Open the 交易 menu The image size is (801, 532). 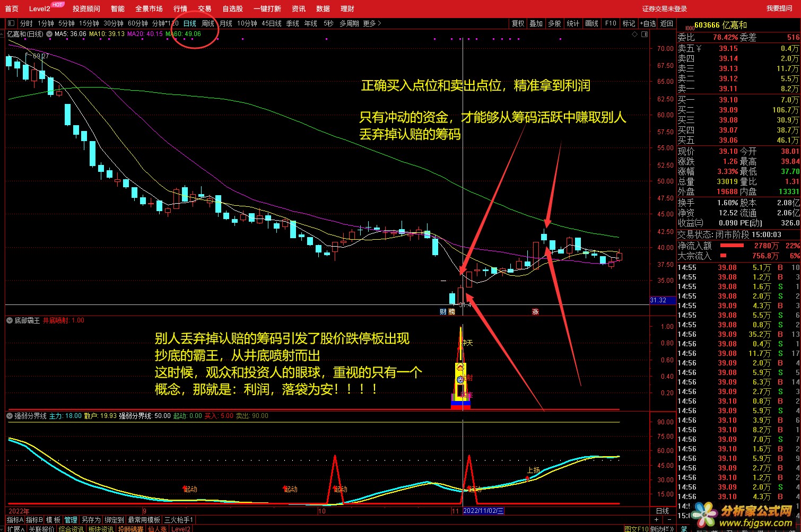(x=205, y=8)
